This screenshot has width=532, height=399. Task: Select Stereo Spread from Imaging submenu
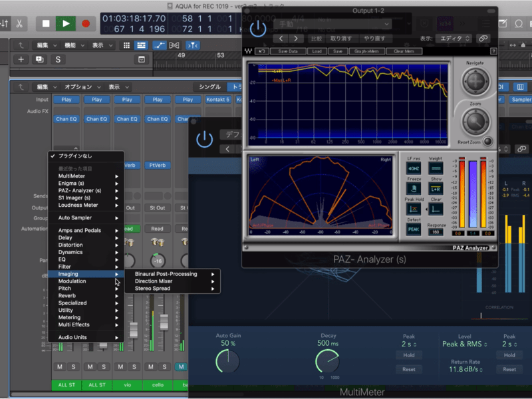pos(153,289)
